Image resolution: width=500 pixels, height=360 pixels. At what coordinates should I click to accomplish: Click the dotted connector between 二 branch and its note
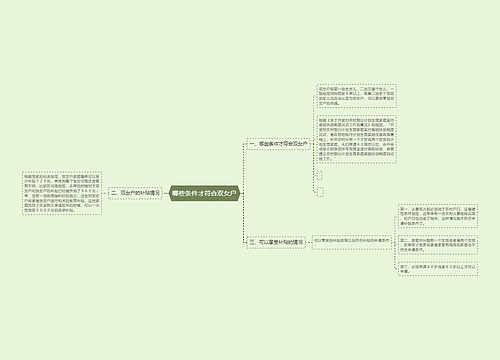coord(105,193)
